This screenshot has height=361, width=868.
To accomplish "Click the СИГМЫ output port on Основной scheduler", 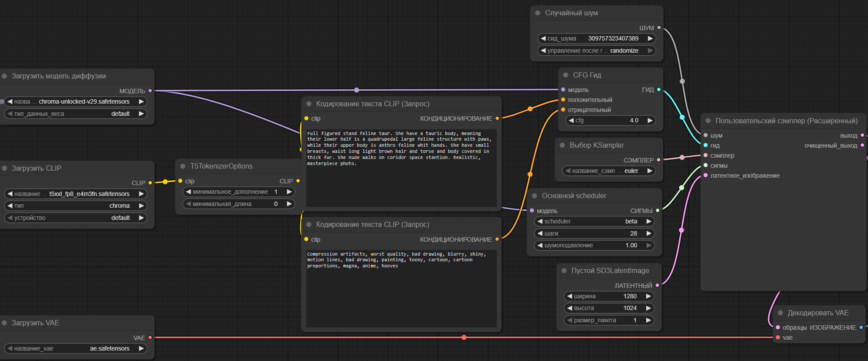I will tap(658, 211).
